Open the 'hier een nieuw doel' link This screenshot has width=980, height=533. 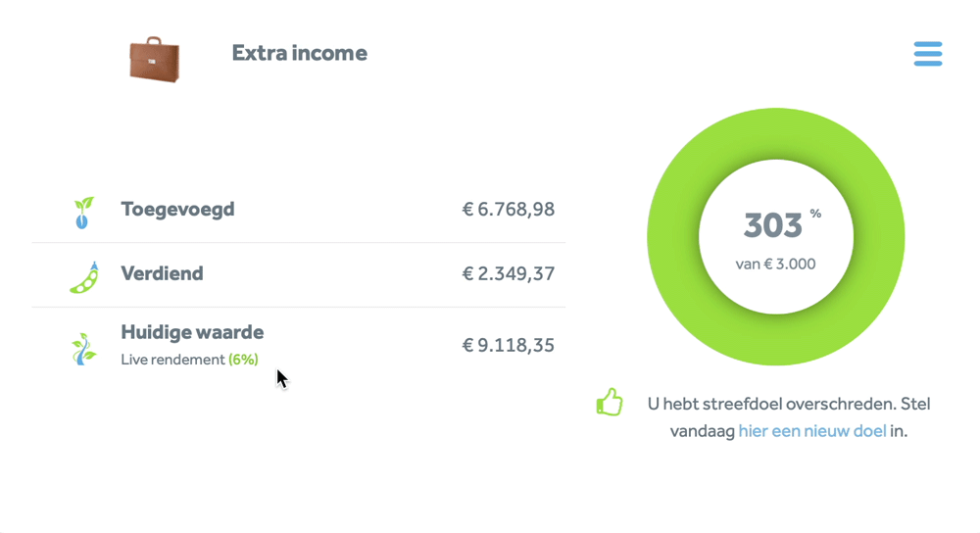(811, 430)
